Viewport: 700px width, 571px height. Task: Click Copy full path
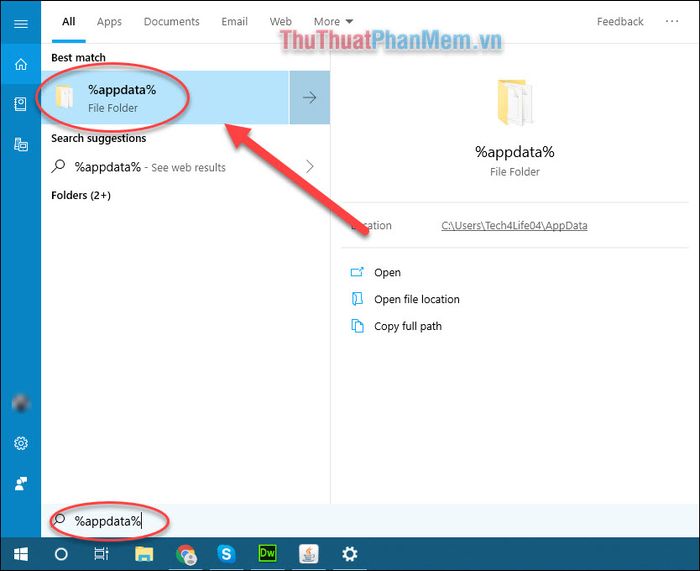click(x=408, y=326)
